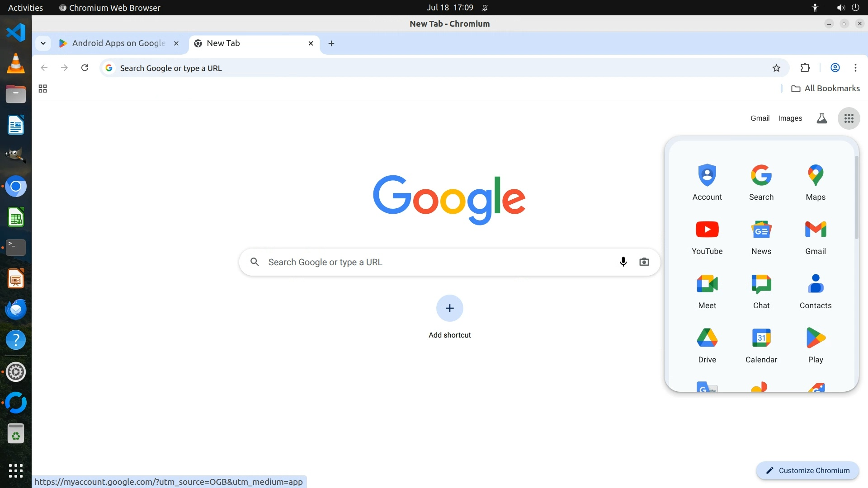Open Google Calendar app icon
Viewport: 868px width, 488px height.
click(x=761, y=344)
